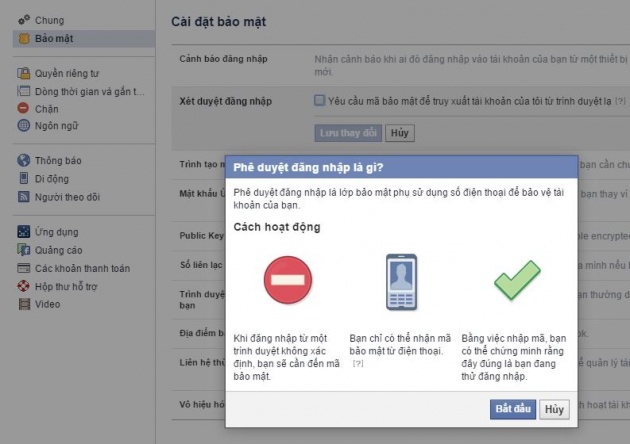Screen dimensions: 630x444
Task: Click the red Chặn block icon
Action: click(x=24, y=108)
